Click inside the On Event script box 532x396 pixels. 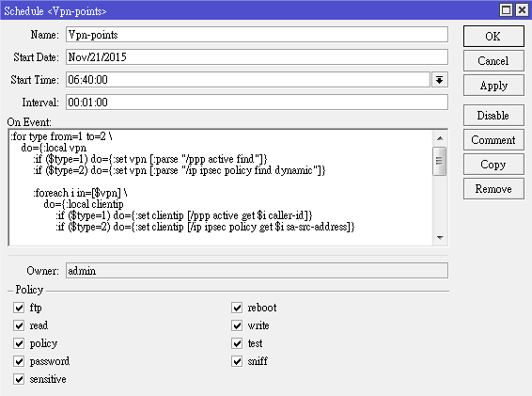click(221, 187)
